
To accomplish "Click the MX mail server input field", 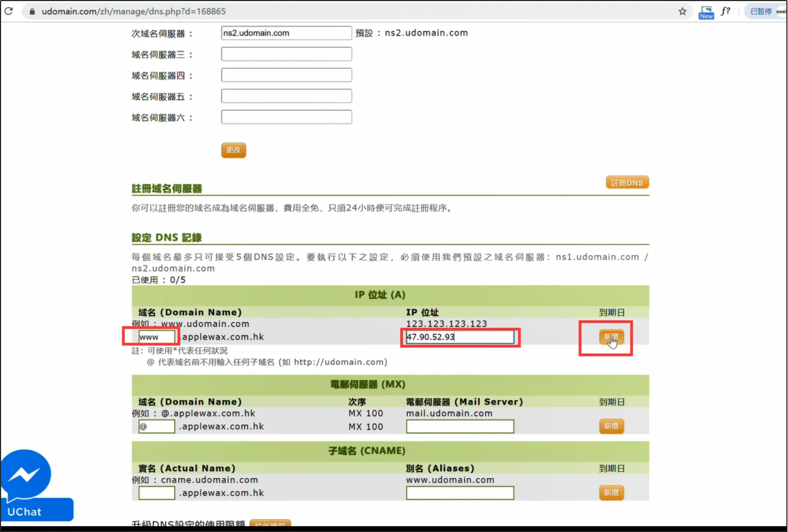I will click(459, 426).
